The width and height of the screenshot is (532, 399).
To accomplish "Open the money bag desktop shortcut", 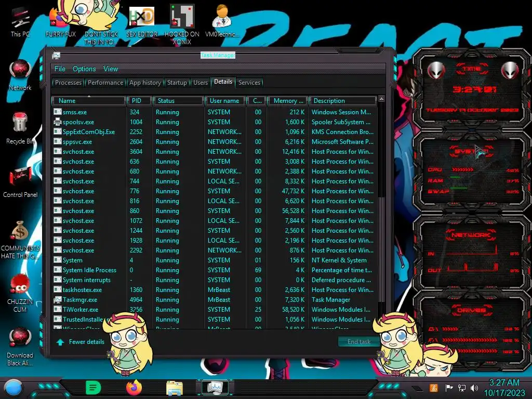I will [20, 239].
